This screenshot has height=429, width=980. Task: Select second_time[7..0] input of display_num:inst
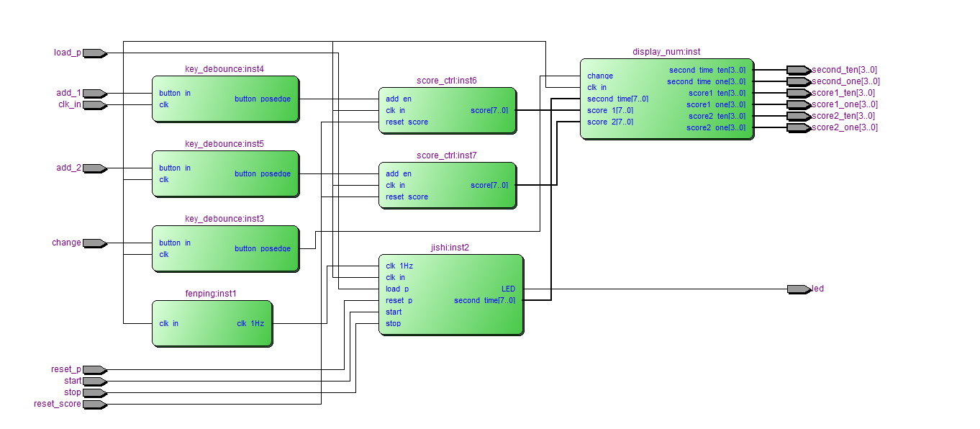point(618,99)
